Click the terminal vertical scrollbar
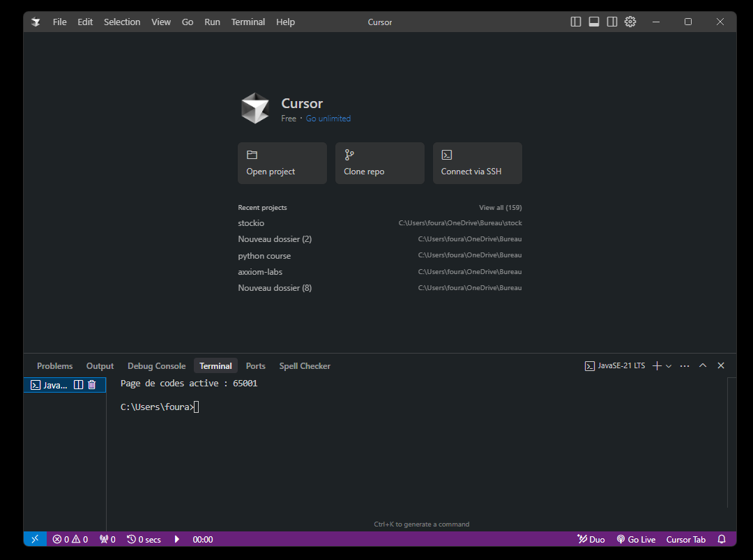Viewport: 753px width, 560px height. (x=731, y=442)
